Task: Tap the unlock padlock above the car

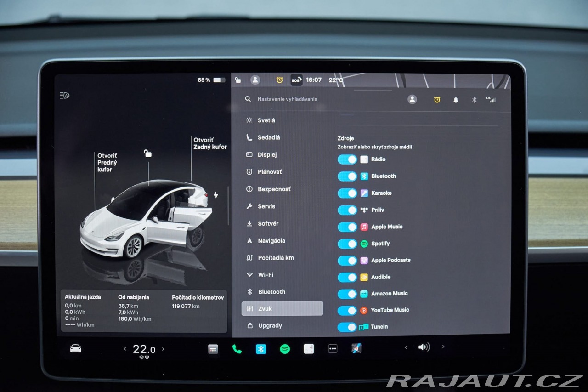Action: point(147,153)
